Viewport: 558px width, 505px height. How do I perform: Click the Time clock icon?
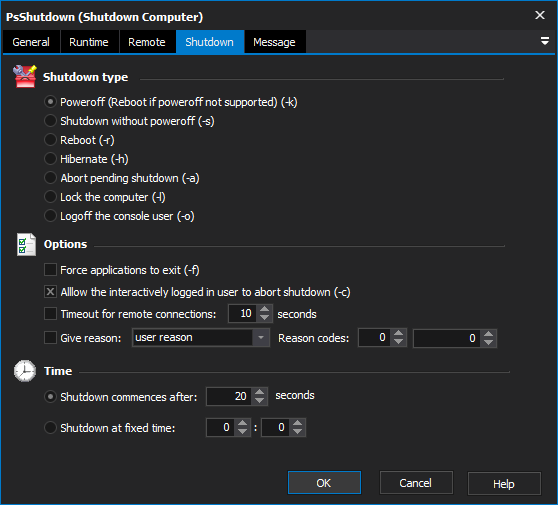coord(25,371)
